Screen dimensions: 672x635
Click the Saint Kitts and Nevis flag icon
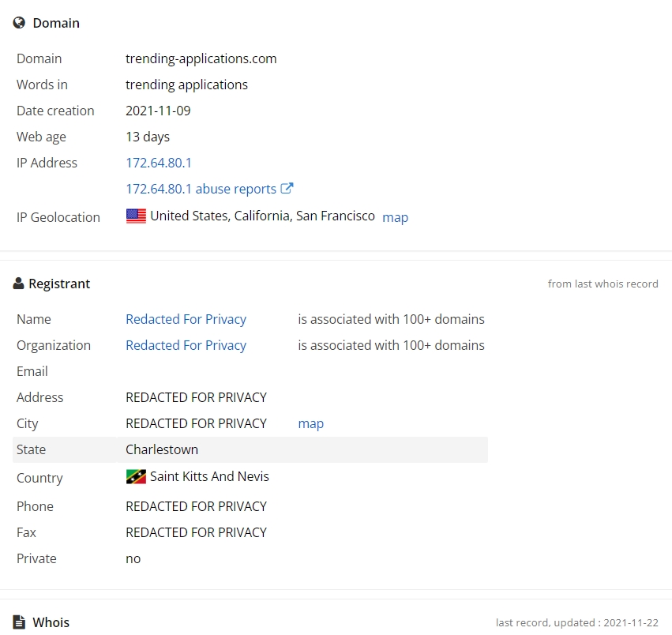pos(137,477)
